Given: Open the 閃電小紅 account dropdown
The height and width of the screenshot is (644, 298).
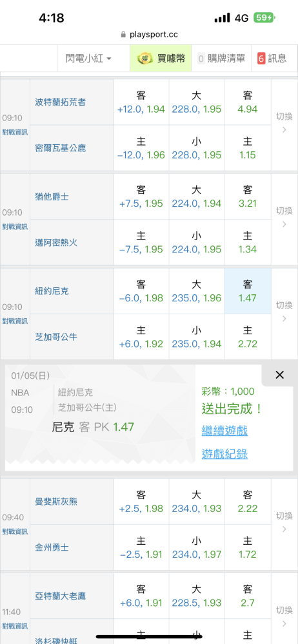Looking at the screenshot, I should [x=88, y=59].
